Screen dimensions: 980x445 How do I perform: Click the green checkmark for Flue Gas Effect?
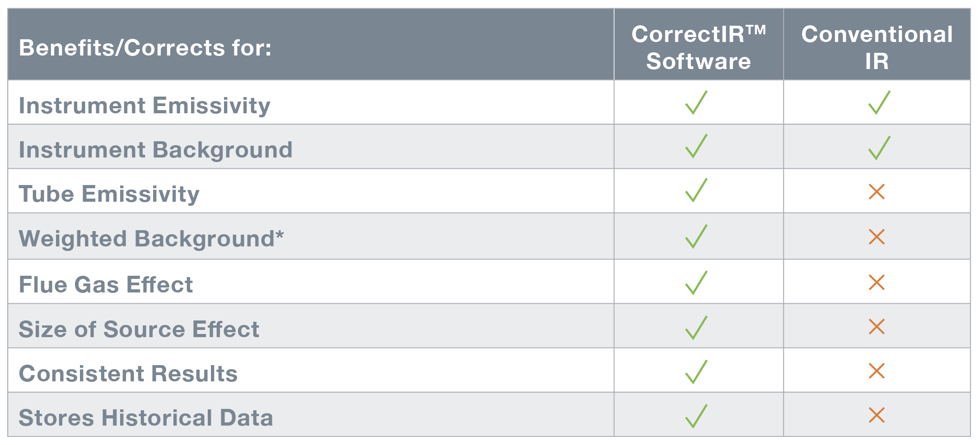click(x=696, y=283)
